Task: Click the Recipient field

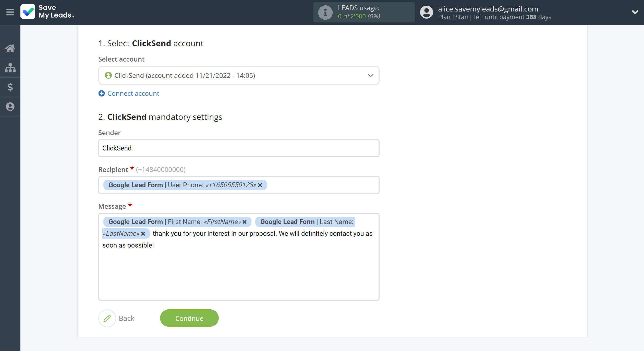Action: (239, 185)
